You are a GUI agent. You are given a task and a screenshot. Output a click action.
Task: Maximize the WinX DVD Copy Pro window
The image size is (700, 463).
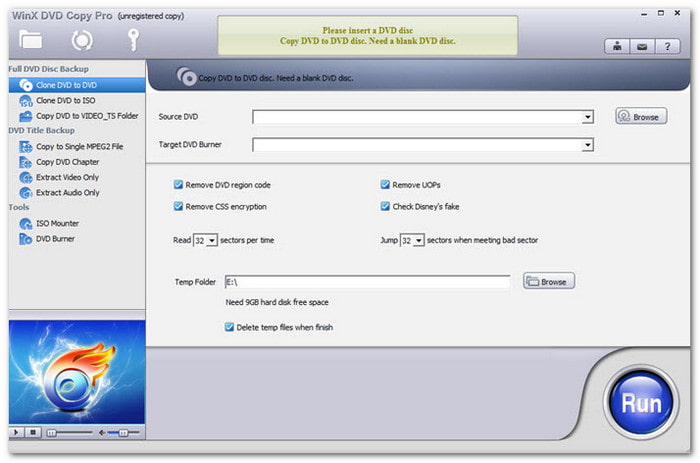pyautogui.click(x=661, y=13)
